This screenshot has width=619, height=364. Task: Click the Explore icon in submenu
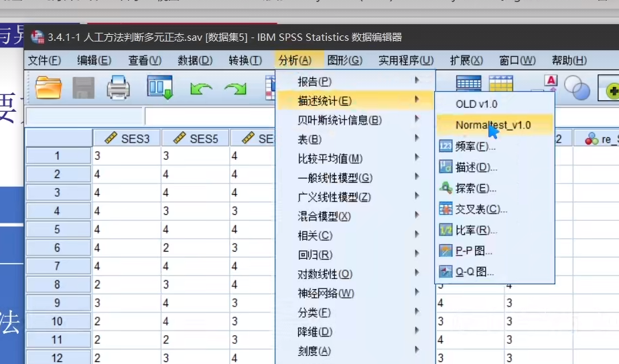click(x=445, y=188)
